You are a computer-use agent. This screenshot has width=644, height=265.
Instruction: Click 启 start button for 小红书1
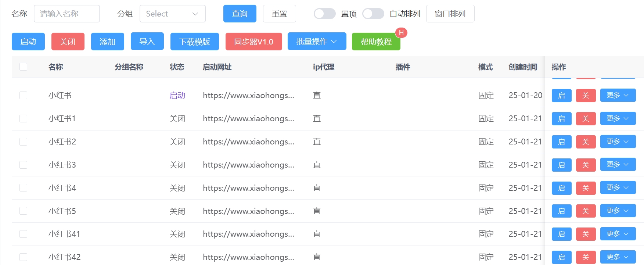point(562,118)
